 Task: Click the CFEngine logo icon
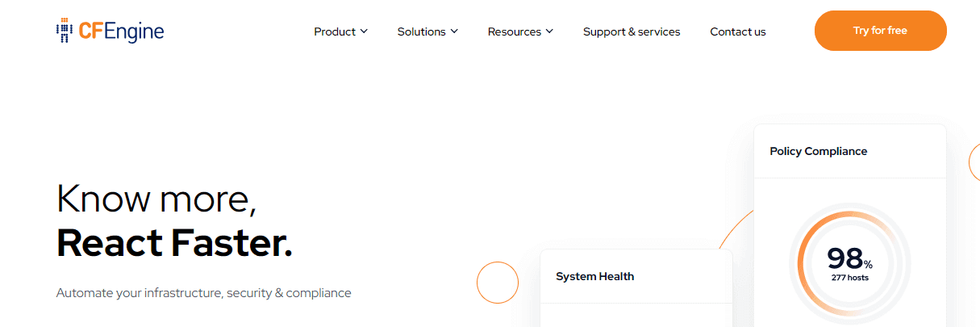(65, 31)
